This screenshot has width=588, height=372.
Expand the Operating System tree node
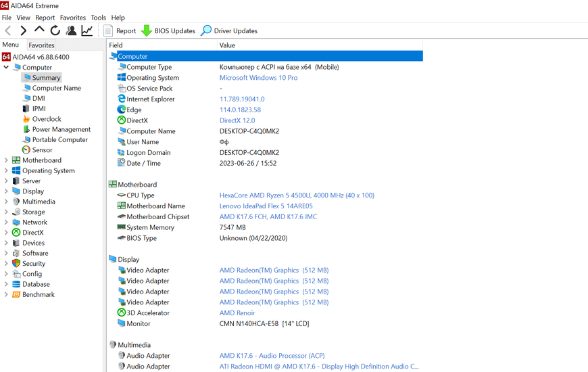click(6, 170)
